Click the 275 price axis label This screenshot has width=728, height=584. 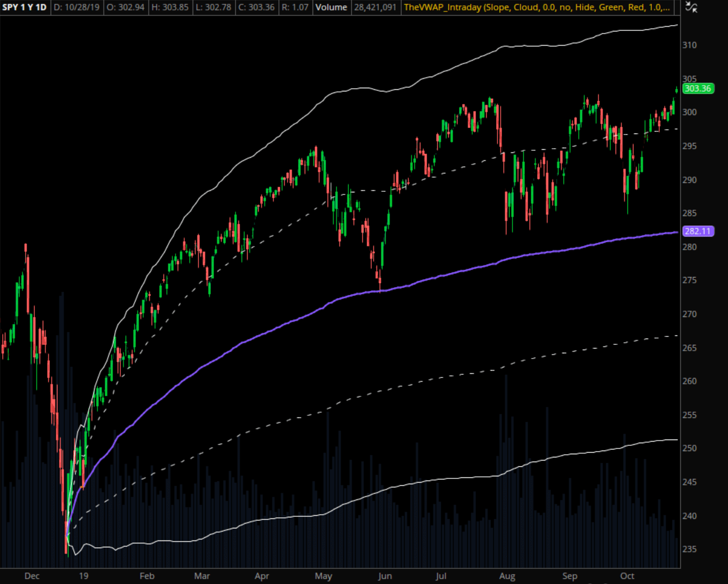pos(690,280)
